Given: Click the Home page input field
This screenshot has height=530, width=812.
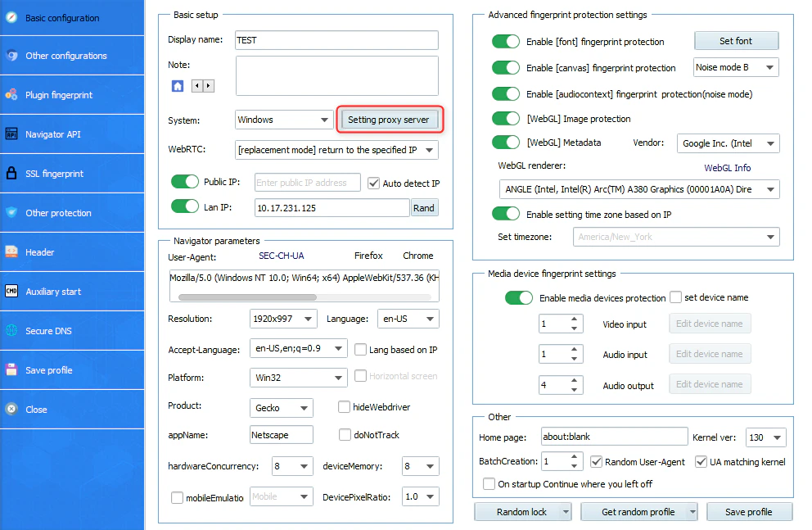Looking at the screenshot, I should click(x=614, y=437).
